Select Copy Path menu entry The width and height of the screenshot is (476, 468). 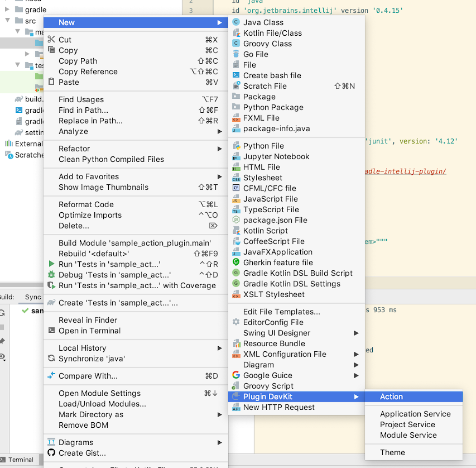click(136, 61)
